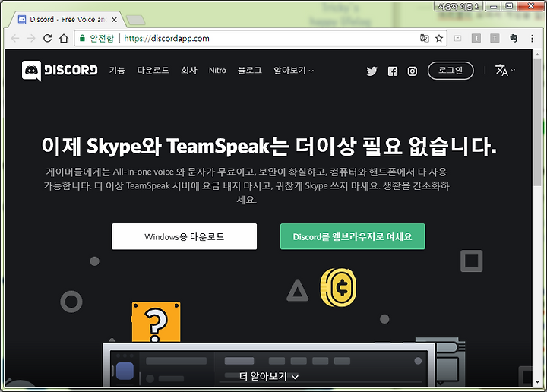The height and width of the screenshot is (392, 547).
Task: Click the translate page icon in address bar
Action: [424, 38]
